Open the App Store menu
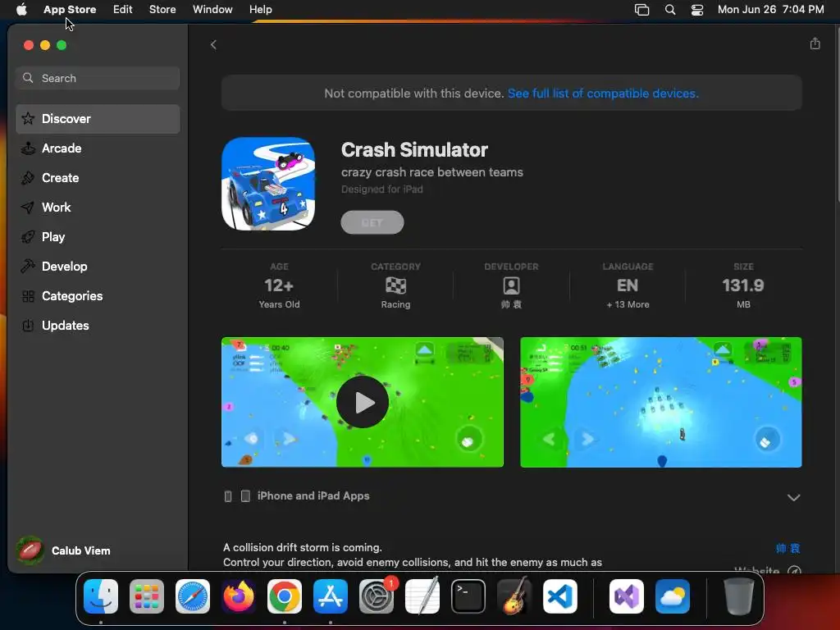Image resolution: width=840 pixels, height=630 pixels. 70,10
